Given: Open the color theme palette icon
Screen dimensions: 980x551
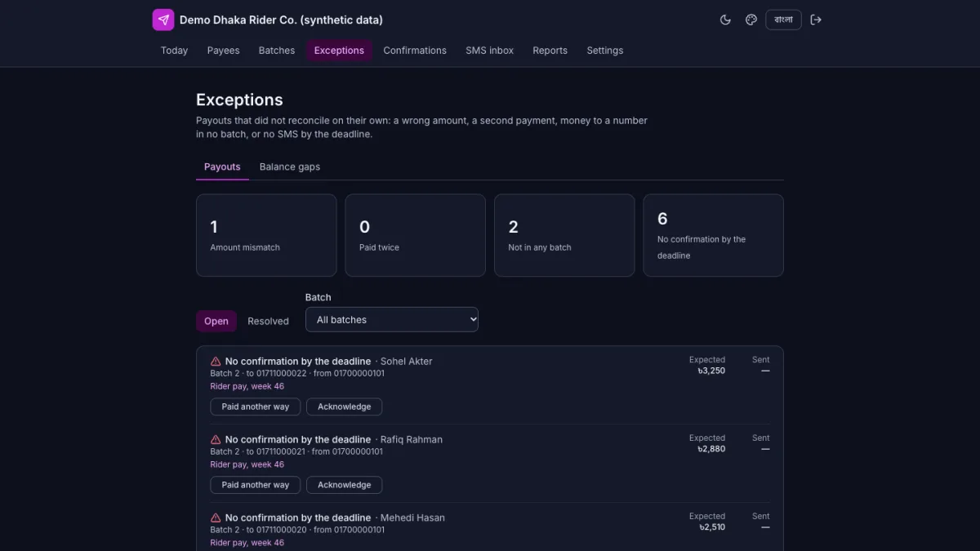Looking at the screenshot, I should 751,20.
